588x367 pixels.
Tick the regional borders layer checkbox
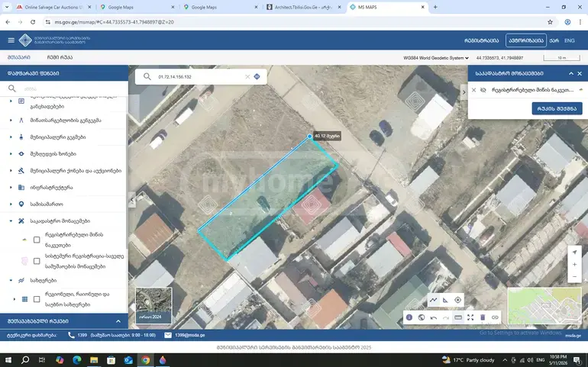[x=37, y=299]
